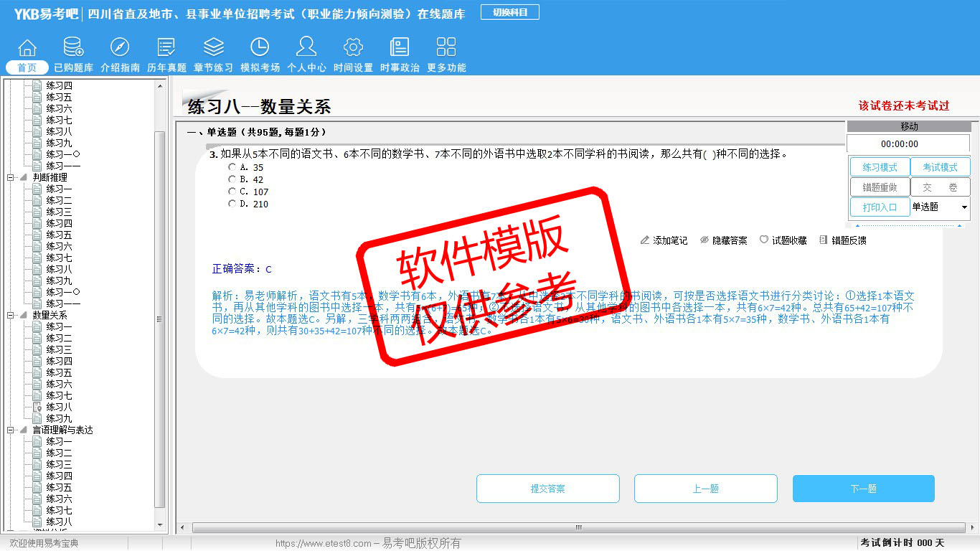Image resolution: width=980 pixels, height=551 pixels.
Task: Choose answer option C. 107
Action: 232,192
